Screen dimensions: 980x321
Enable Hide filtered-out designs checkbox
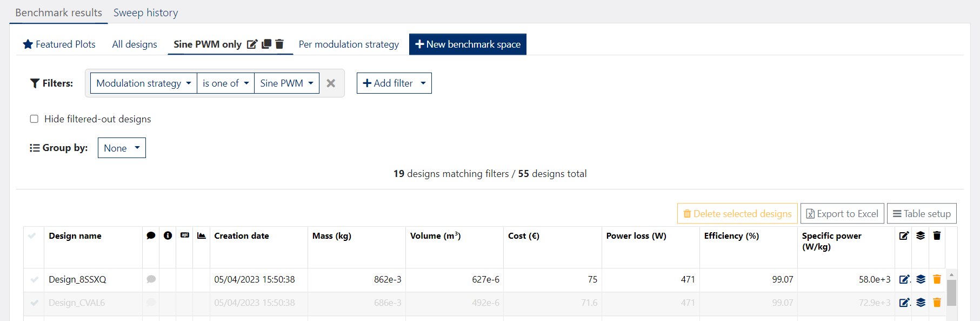pyautogui.click(x=34, y=119)
